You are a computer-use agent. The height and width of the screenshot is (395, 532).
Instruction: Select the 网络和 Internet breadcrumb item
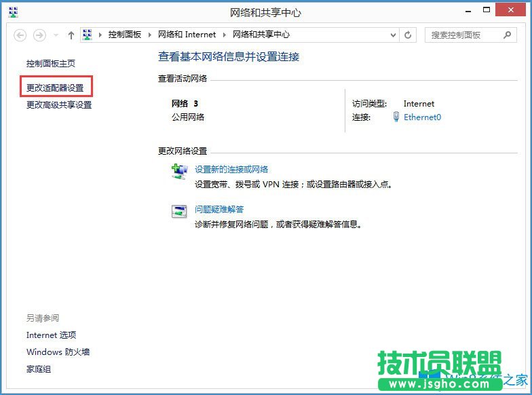pyautogui.click(x=187, y=35)
